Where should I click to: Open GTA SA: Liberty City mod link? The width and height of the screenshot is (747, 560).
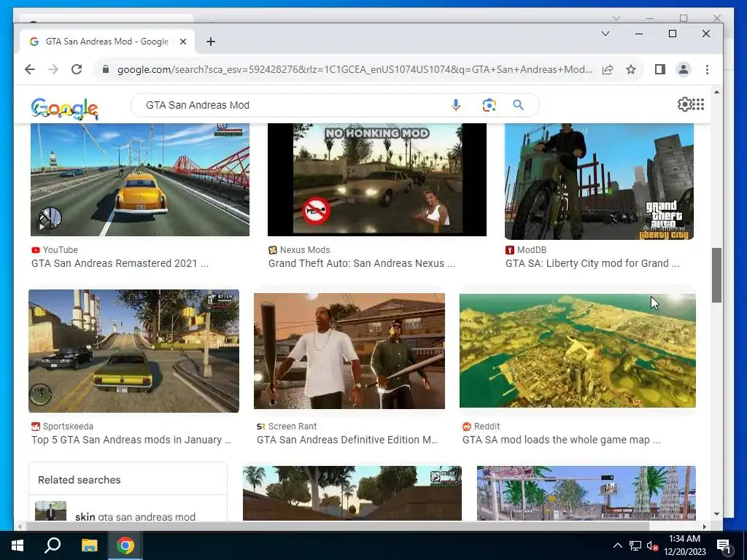(592, 263)
